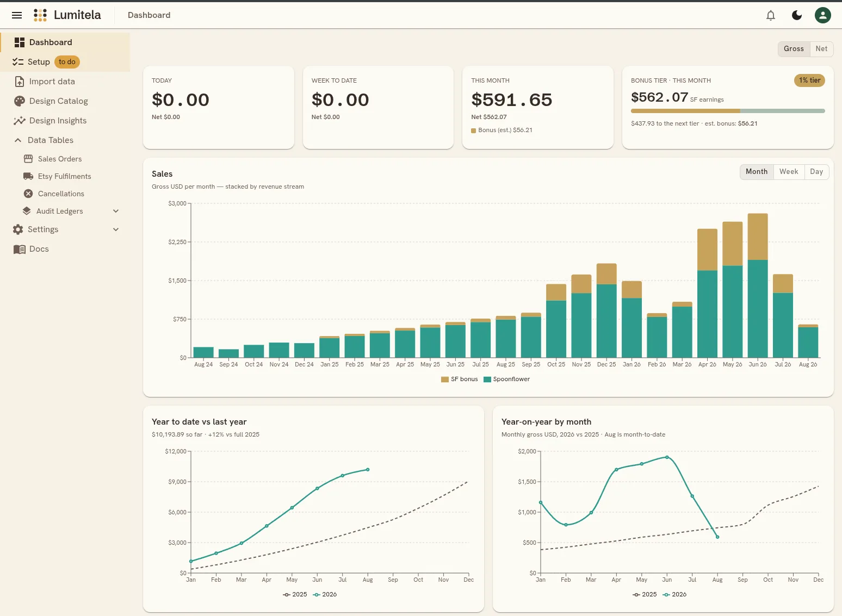The width and height of the screenshot is (842, 616).
Task: Click the 1% tier badge
Action: (x=810, y=80)
